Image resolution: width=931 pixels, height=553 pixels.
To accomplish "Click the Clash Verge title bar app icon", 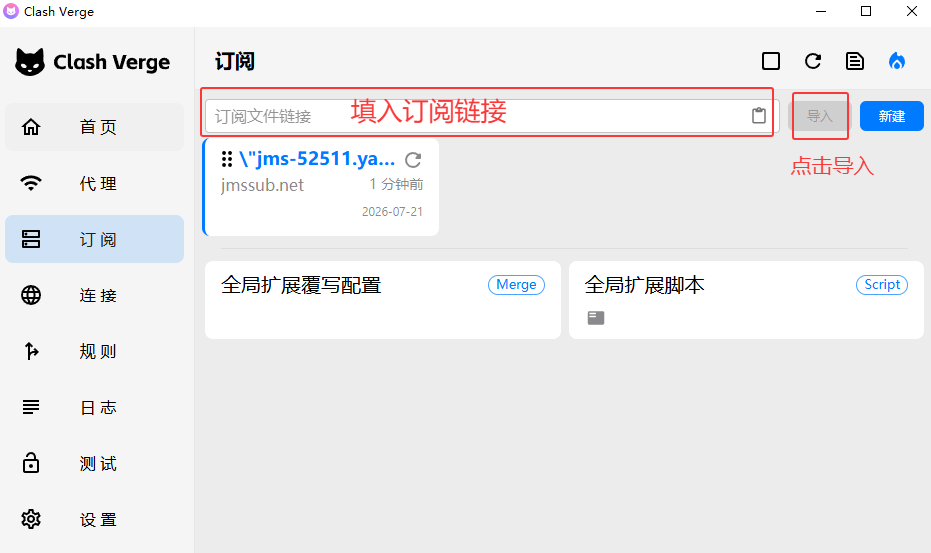I will pyautogui.click(x=11, y=11).
